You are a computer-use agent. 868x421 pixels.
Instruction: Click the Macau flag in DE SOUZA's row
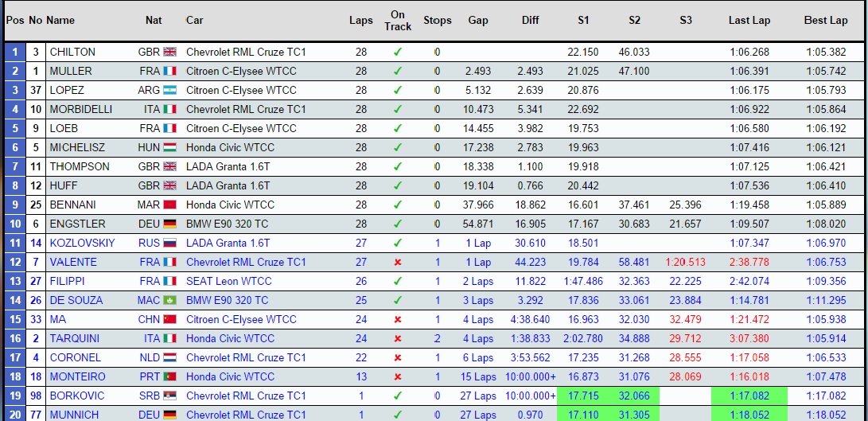pyautogui.click(x=169, y=300)
